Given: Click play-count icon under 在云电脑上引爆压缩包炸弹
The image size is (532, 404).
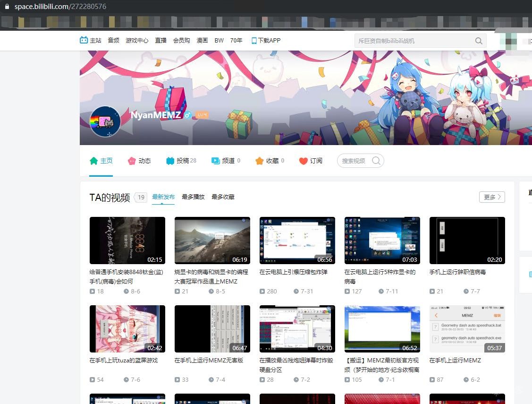Looking at the screenshot, I should [262, 291].
